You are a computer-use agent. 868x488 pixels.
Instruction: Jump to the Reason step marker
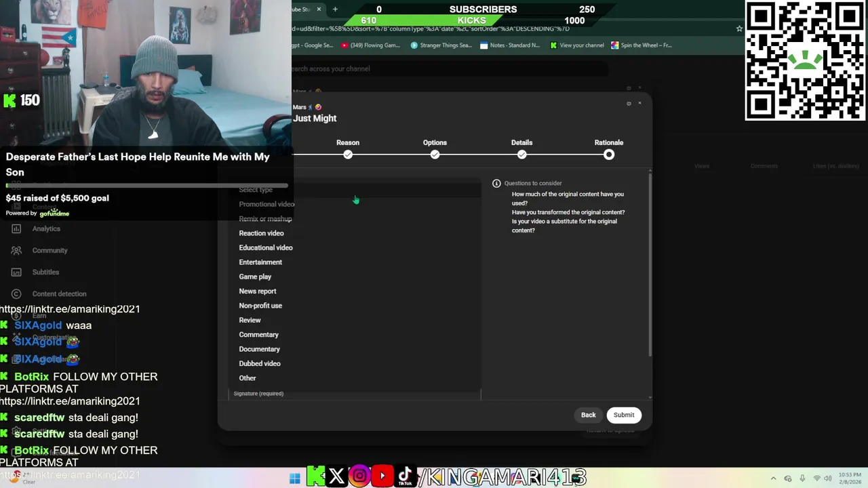[x=348, y=155]
